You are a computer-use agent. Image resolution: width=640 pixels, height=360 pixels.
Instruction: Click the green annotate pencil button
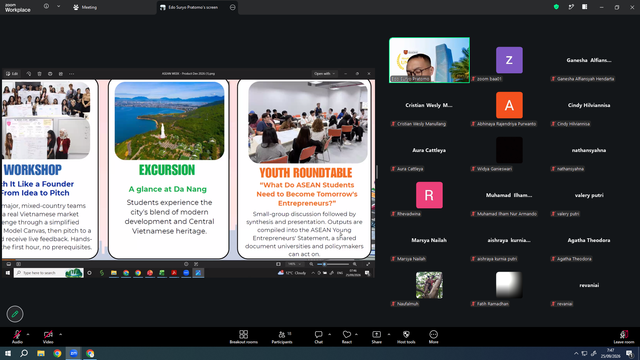(15, 314)
